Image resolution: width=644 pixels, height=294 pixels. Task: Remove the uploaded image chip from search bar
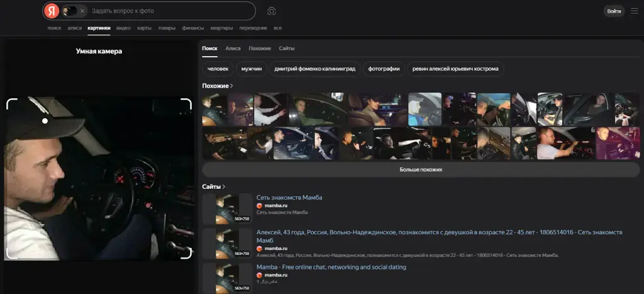82,11
